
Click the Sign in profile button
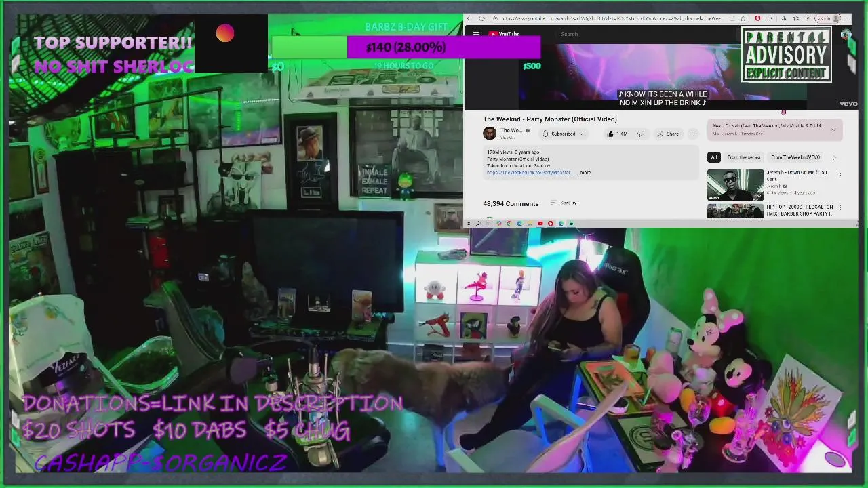coord(829,18)
